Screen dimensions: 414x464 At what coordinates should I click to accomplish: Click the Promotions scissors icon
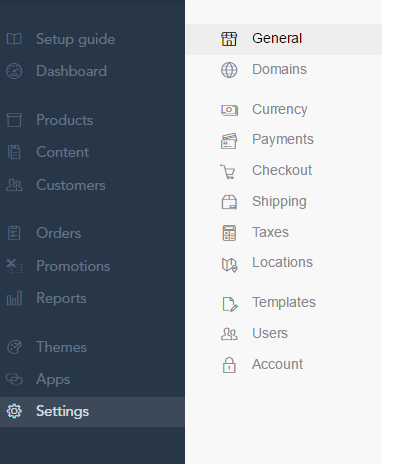click(14, 266)
